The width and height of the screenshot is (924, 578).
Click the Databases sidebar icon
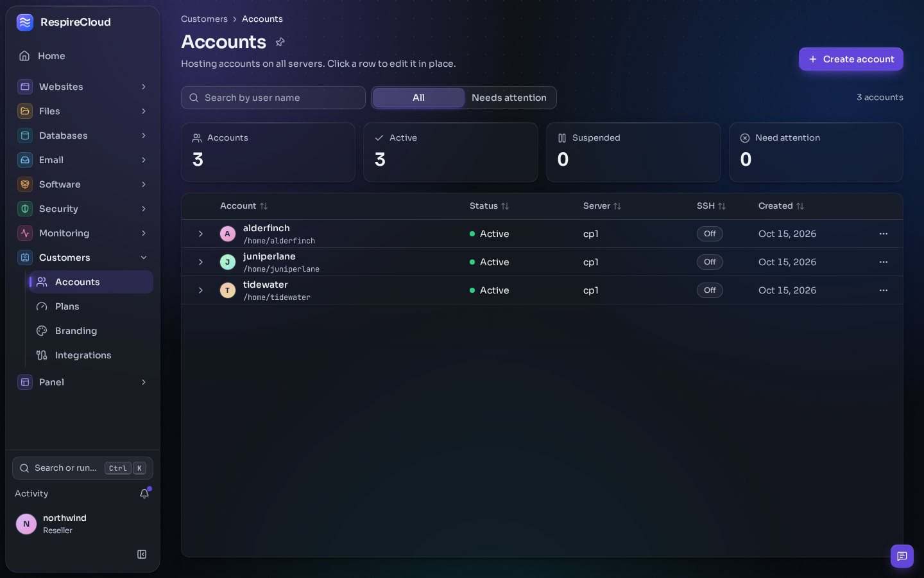point(25,136)
